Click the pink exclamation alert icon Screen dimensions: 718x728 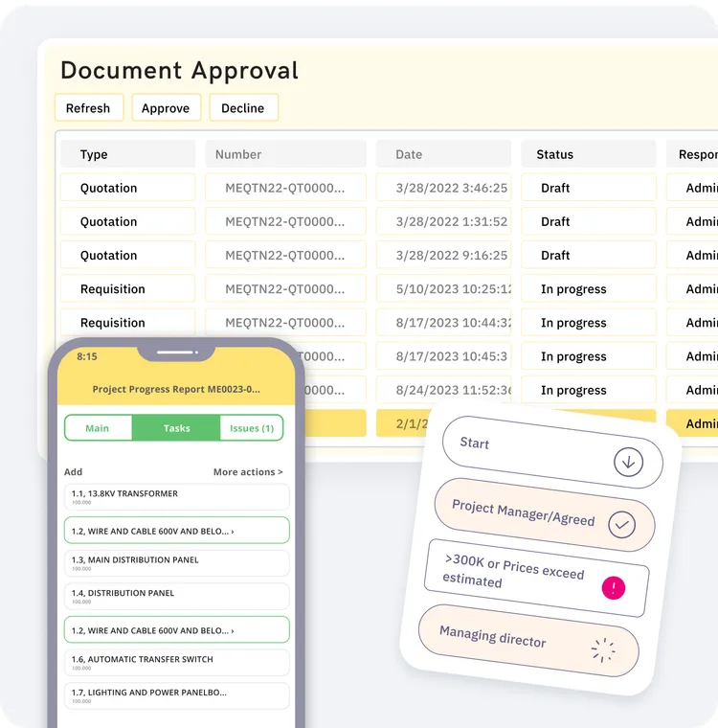click(x=613, y=588)
